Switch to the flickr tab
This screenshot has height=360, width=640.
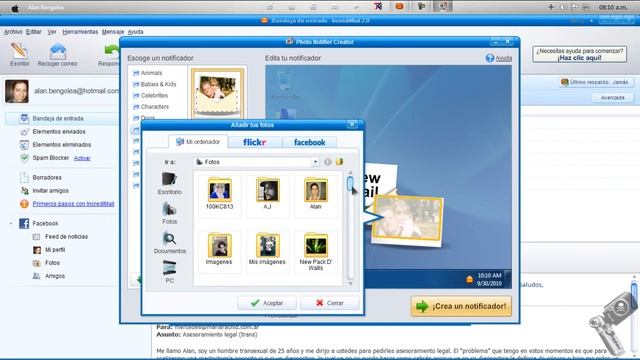(x=254, y=142)
